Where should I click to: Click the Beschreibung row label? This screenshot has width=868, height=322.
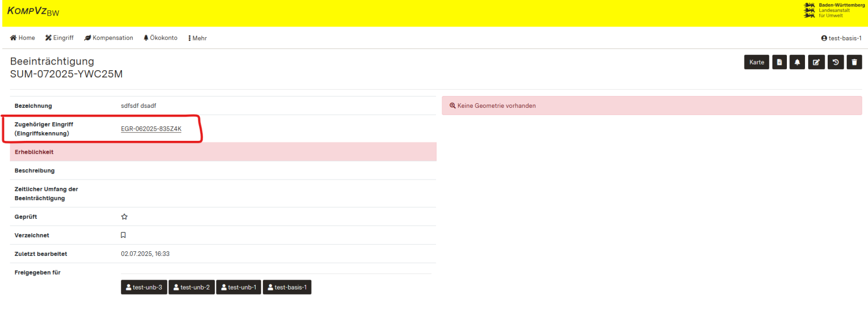(35, 171)
